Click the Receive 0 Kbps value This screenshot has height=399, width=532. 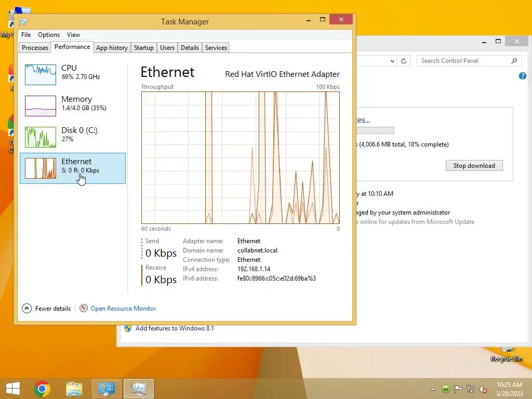(x=161, y=280)
